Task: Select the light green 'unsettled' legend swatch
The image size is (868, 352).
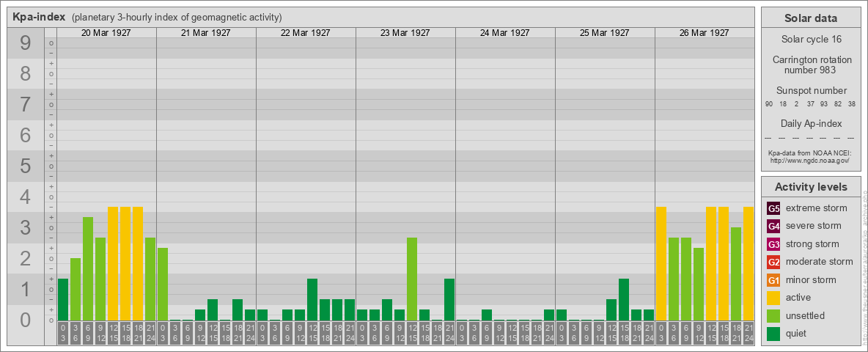Action: 773,315
